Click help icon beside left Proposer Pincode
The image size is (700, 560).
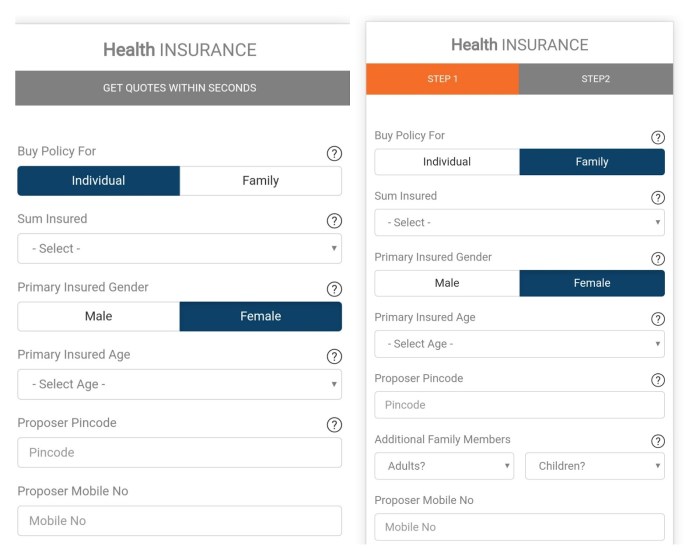click(x=334, y=424)
